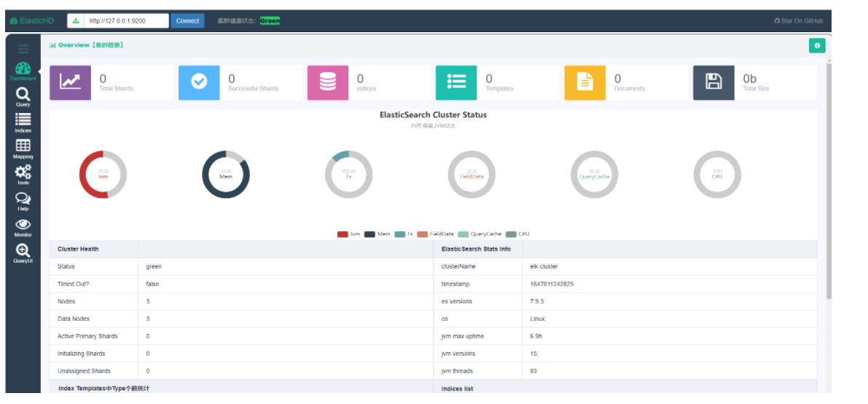Select the timestamp 1647811242829 value

click(552, 284)
